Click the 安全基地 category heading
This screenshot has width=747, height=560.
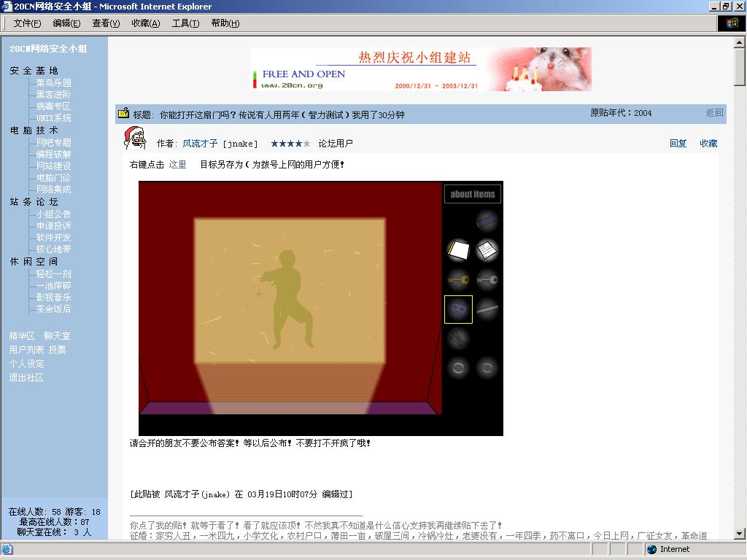tap(34, 71)
